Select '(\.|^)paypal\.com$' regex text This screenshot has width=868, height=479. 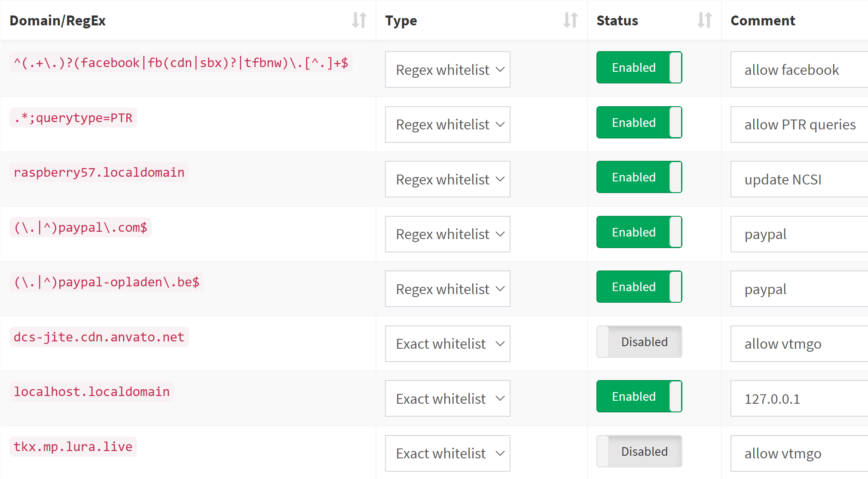(x=80, y=227)
